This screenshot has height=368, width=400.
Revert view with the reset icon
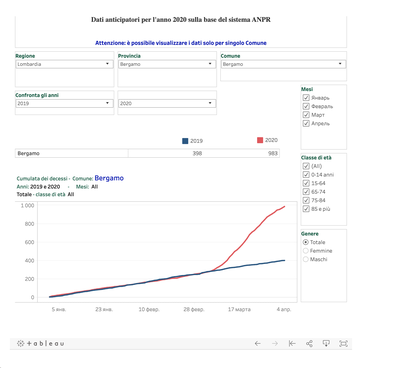292,343
